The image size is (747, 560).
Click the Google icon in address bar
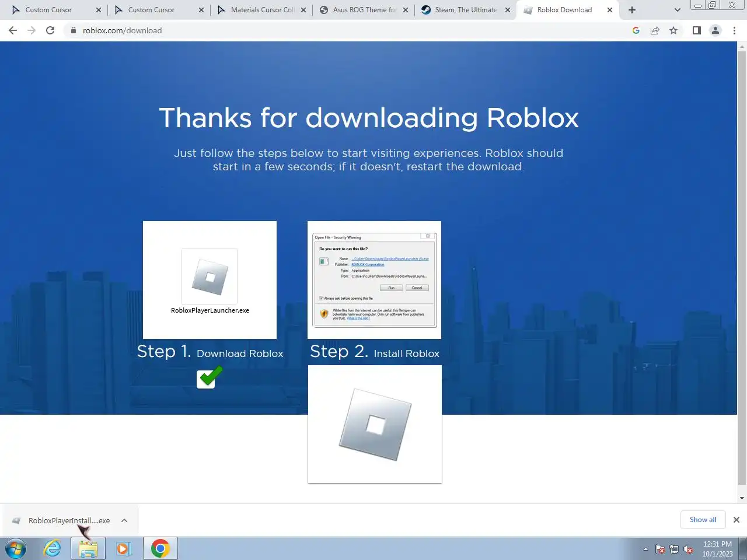[x=636, y=30]
